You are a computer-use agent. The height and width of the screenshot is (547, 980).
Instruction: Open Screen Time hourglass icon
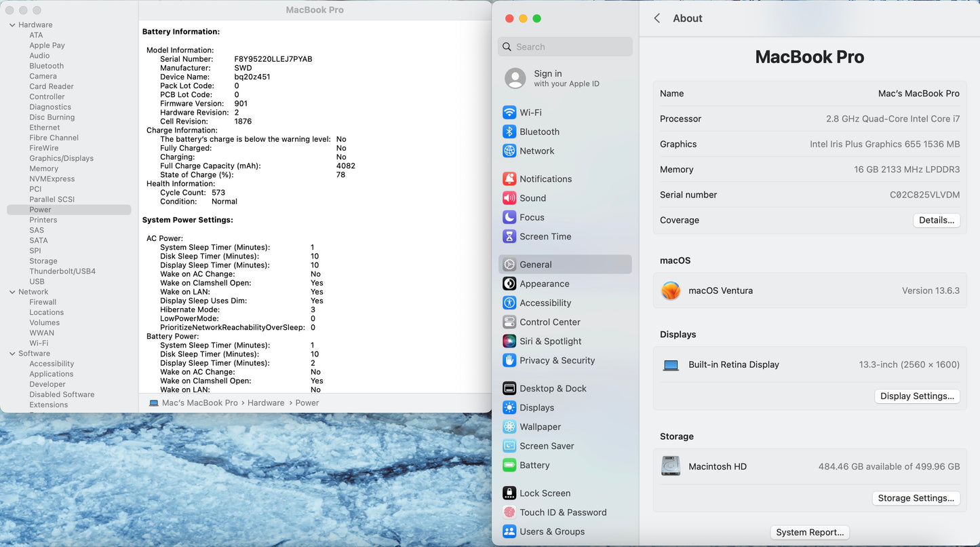(x=509, y=236)
